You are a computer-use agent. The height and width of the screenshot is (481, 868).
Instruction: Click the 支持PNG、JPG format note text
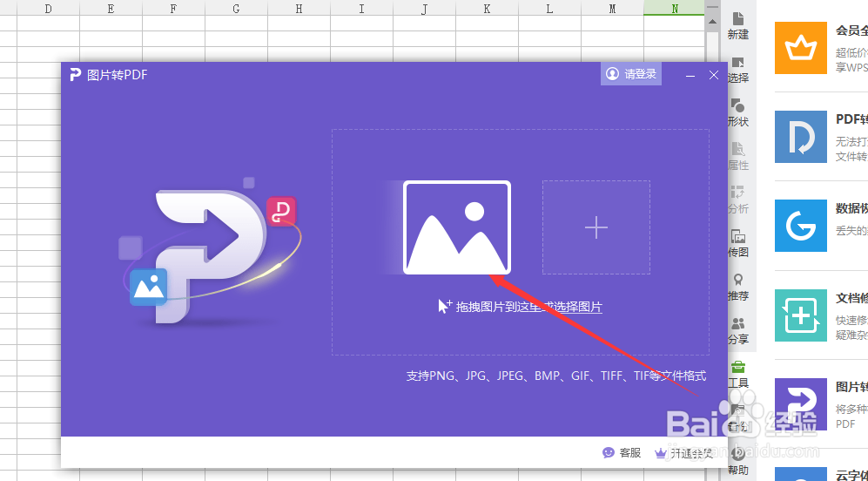click(556, 376)
